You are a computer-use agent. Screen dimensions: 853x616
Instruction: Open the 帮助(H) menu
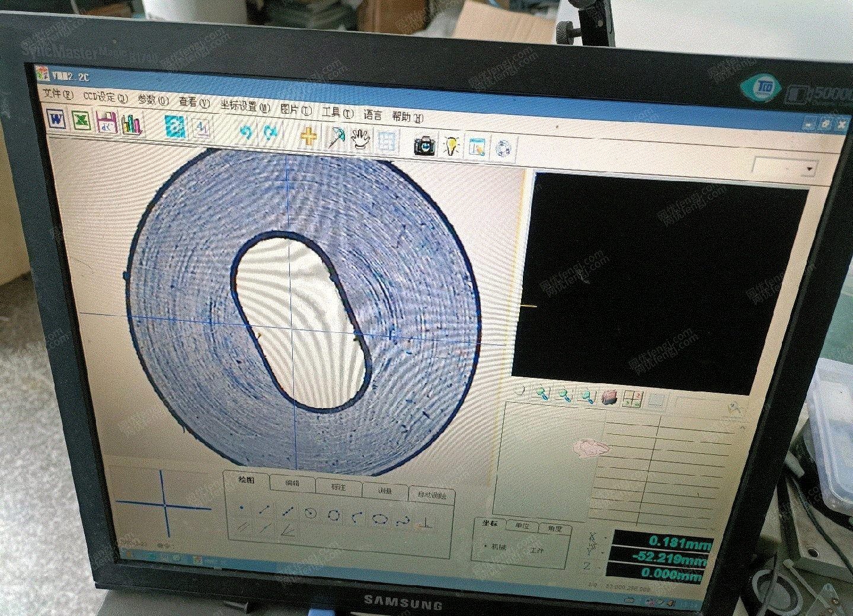[407, 117]
